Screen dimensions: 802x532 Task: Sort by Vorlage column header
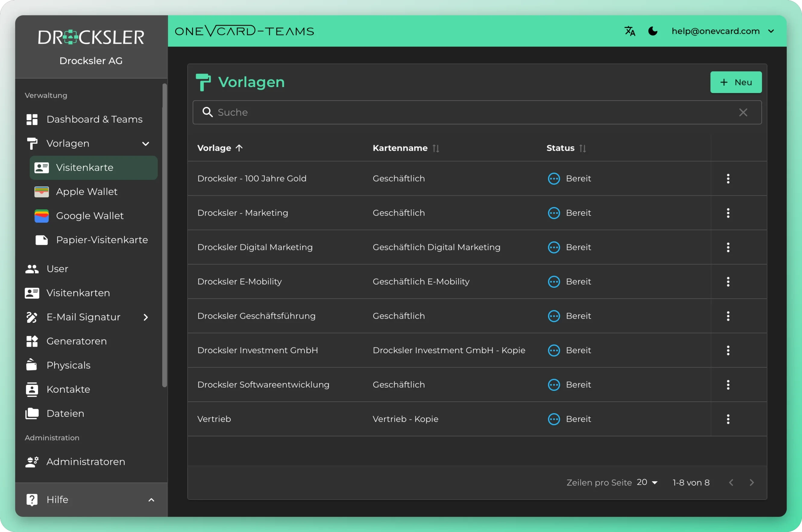click(220, 148)
